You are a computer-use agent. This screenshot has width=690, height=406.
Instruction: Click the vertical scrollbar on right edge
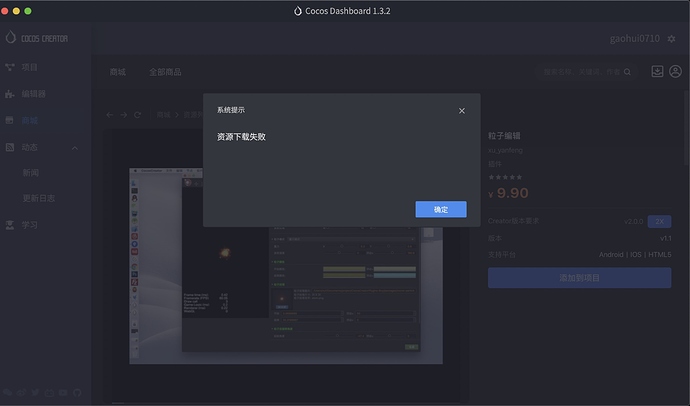[x=687, y=128]
